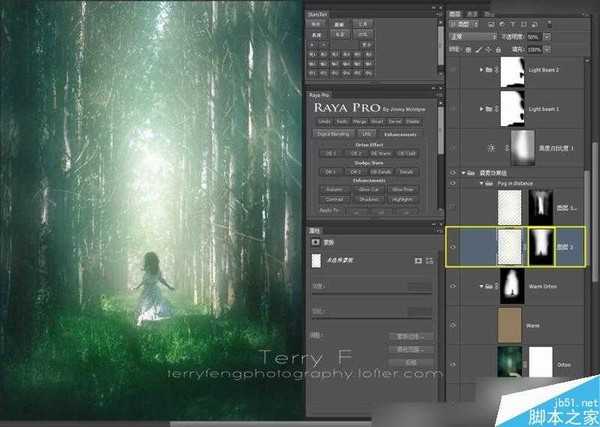Image resolution: width=600 pixels, height=427 pixels.
Task: Collapse the Warm Orton group
Action: 481,286
